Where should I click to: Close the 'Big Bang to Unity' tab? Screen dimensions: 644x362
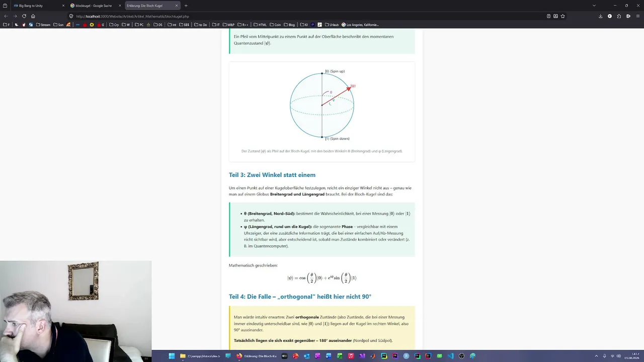63,6
